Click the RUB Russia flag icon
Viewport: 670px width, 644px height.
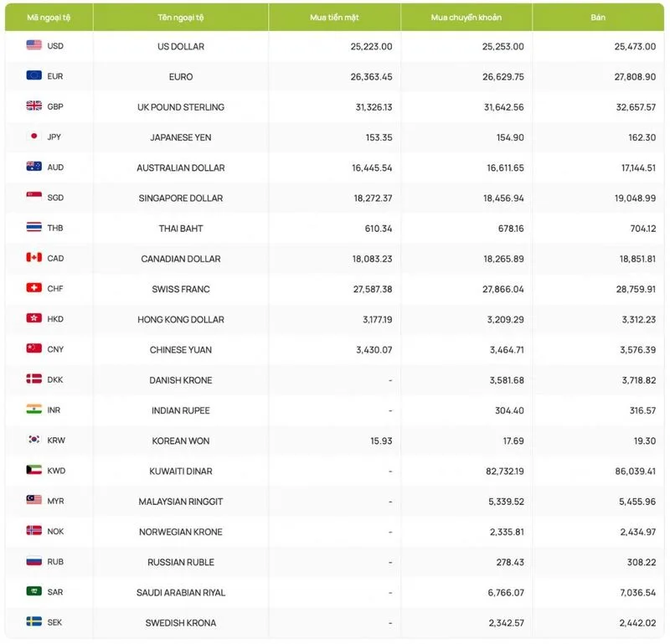click(x=33, y=560)
